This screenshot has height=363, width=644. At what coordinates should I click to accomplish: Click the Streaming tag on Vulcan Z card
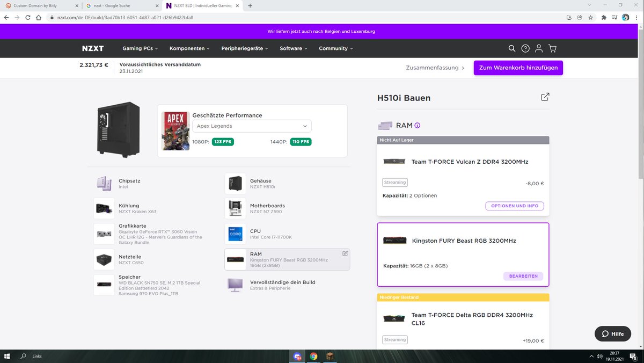(x=395, y=183)
